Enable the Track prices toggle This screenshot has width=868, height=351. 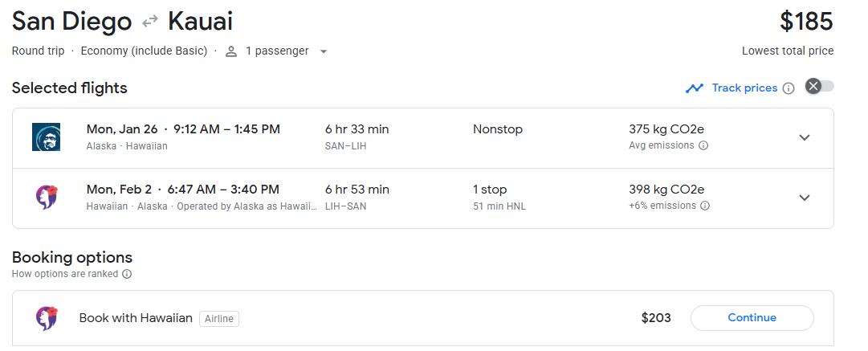(x=819, y=87)
